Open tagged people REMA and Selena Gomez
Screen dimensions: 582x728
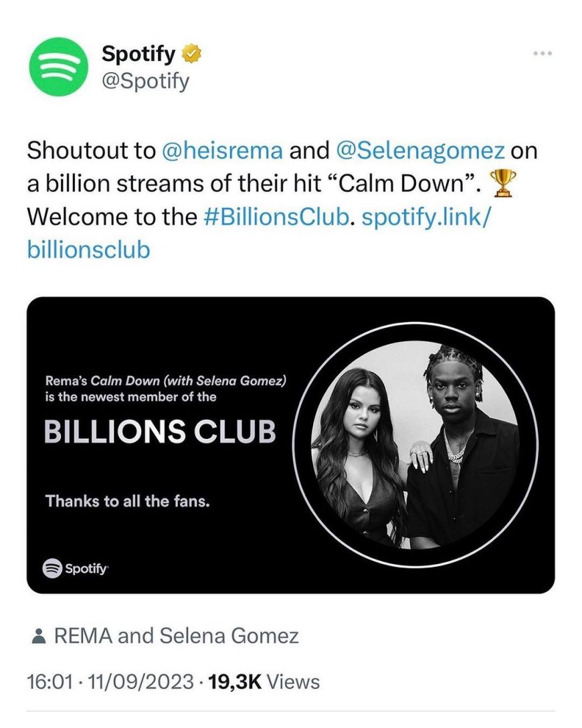coord(175,636)
